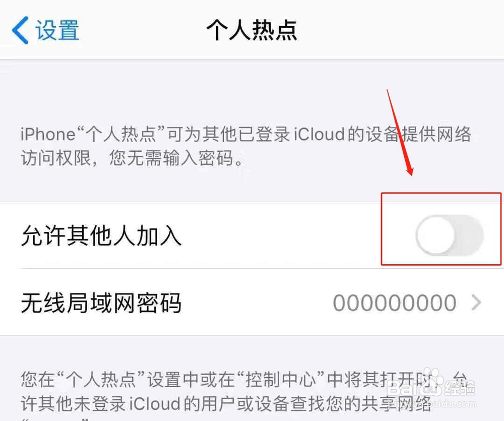Tap the gray chevron beside the password
504x421 pixels.
(x=476, y=303)
